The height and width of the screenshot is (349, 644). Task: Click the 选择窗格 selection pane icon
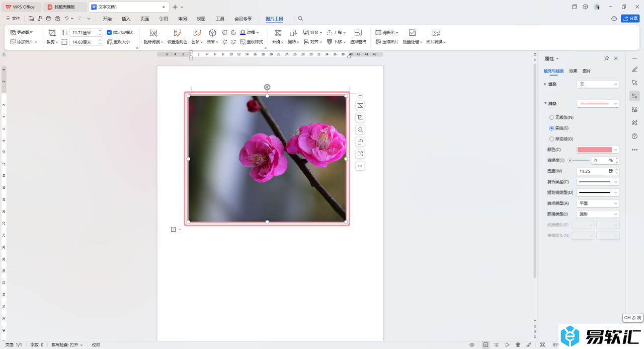[x=358, y=33]
